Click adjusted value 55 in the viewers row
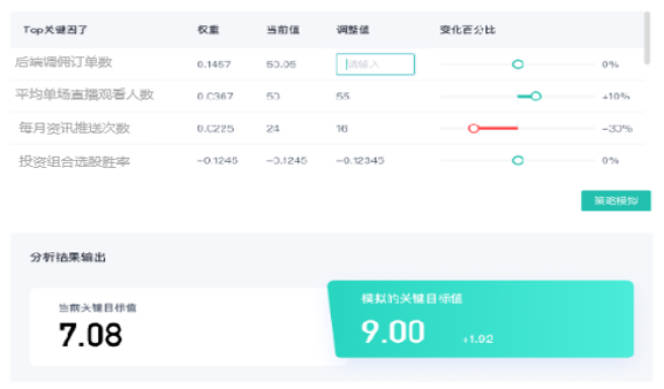664x389 pixels. pos(343,97)
